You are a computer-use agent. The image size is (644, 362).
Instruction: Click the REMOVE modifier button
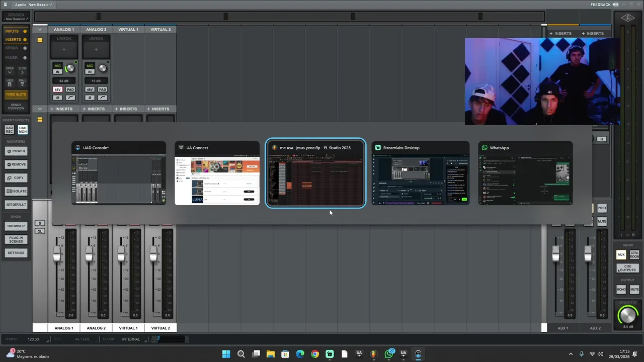16,164
